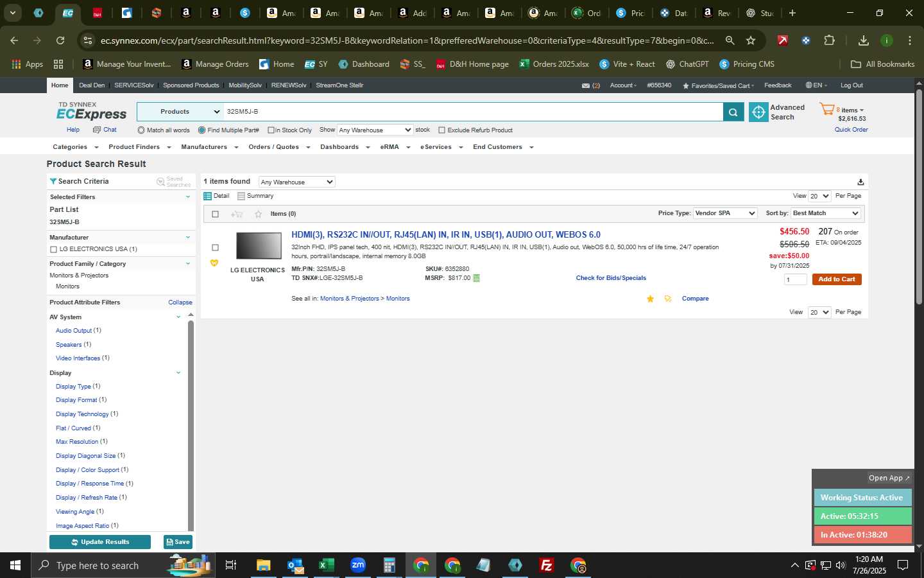This screenshot has width=924, height=578.
Task: Reload the page
Action: click(x=60, y=40)
